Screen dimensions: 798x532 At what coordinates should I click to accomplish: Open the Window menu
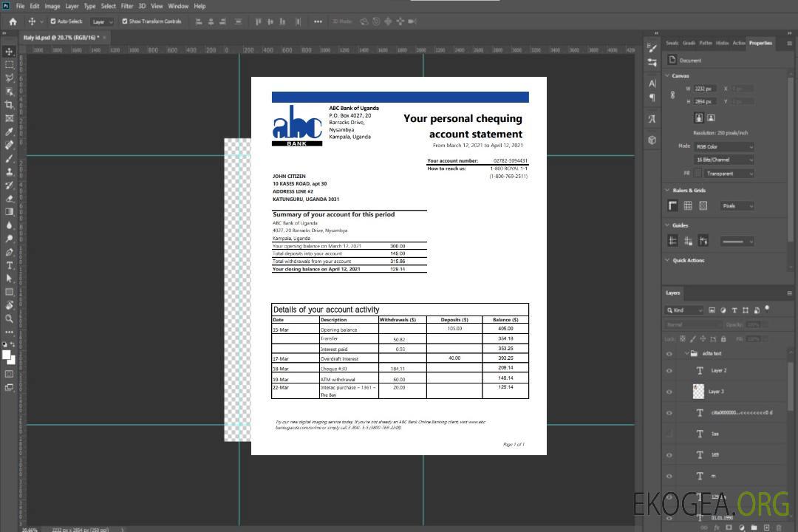pos(178,6)
